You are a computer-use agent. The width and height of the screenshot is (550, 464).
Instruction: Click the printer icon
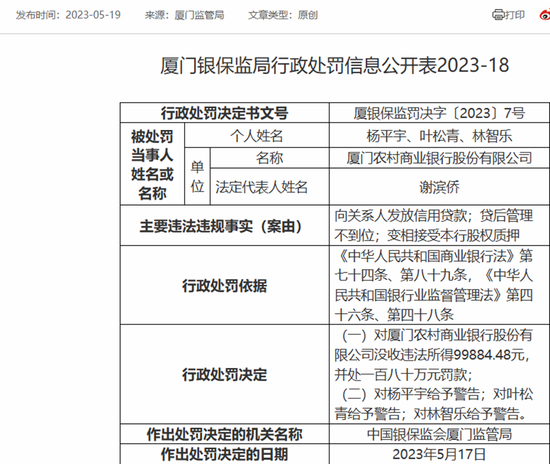[498, 15]
